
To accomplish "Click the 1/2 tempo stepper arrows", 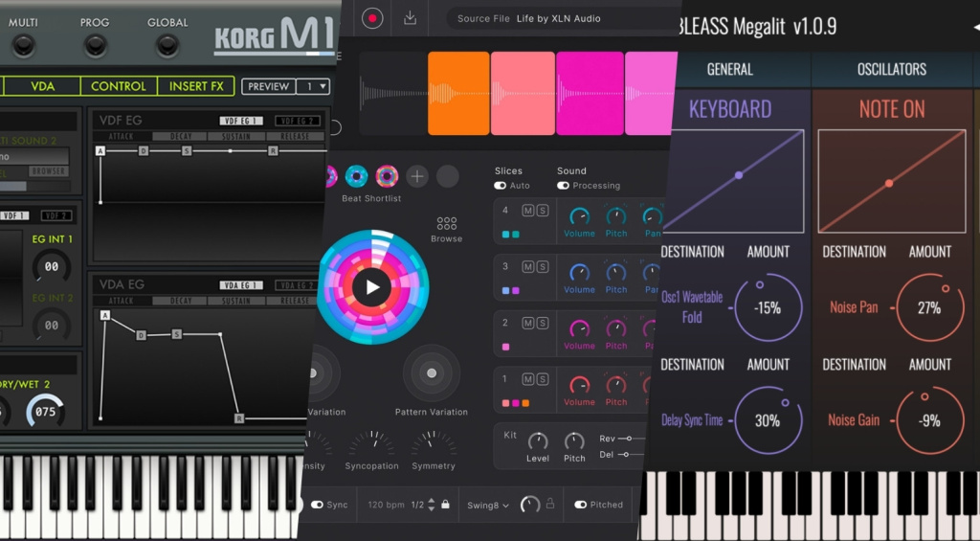I will (432, 505).
